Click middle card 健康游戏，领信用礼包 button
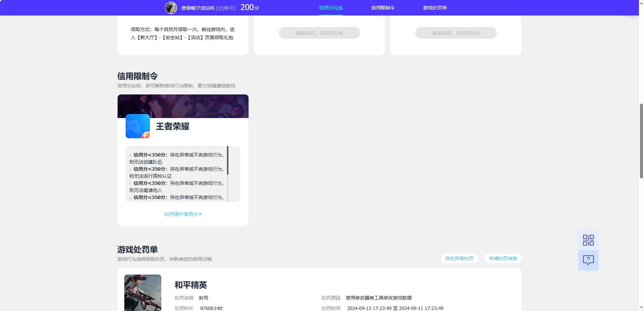The width and height of the screenshot is (644, 311). [x=319, y=33]
